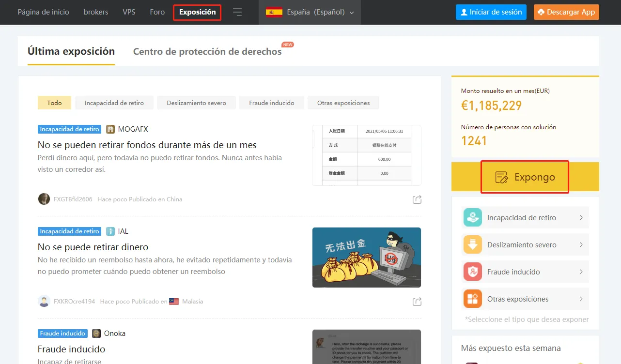The height and width of the screenshot is (364, 621).
Task: Filter by Fraude inducido
Action: [x=272, y=103]
